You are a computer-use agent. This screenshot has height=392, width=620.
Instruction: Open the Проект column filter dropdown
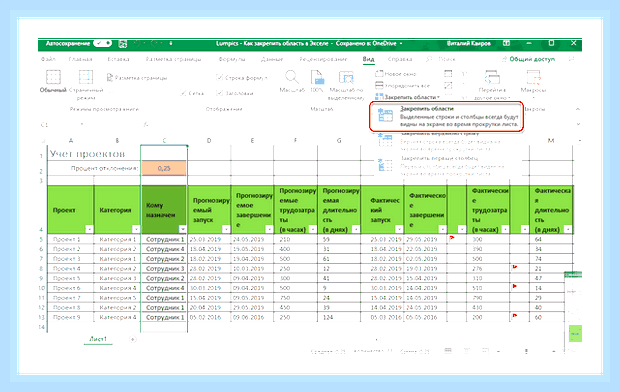(x=89, y=229)
